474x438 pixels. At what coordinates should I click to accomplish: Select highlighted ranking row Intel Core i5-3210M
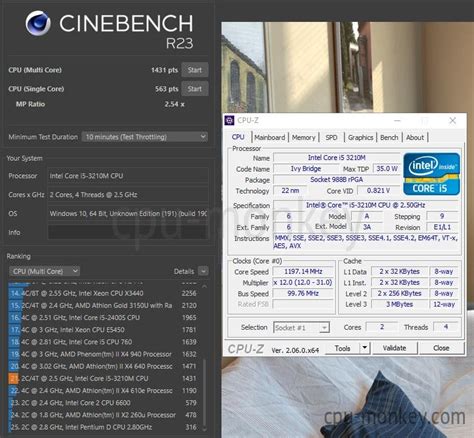click(x=104, y=379)
